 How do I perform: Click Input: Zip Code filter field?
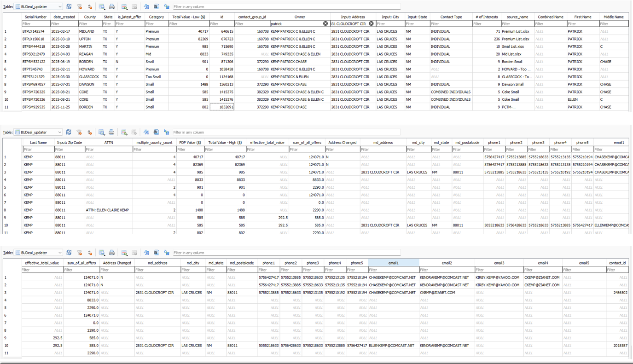pyautogui.click(x=70, y=149)
